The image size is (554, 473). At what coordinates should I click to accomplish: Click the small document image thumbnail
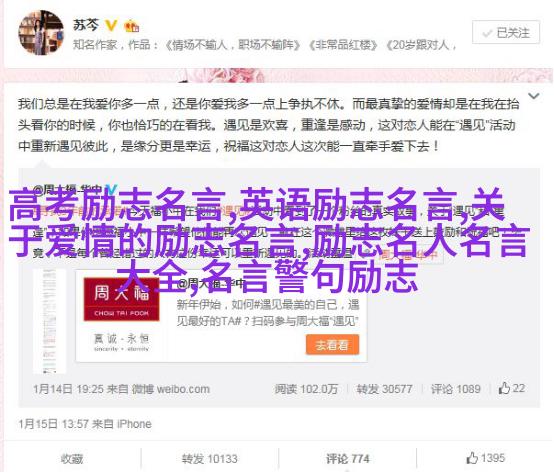tap(49, 321)
